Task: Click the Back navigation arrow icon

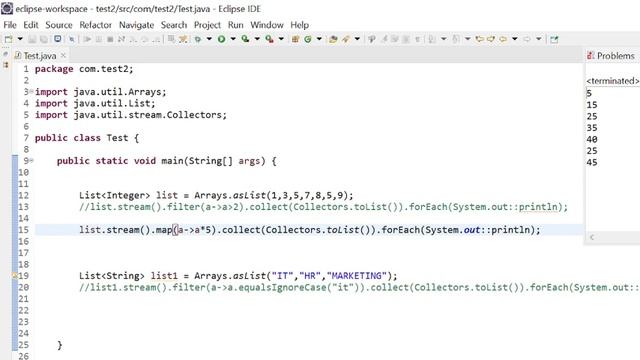Action: [x=503, y=39]
